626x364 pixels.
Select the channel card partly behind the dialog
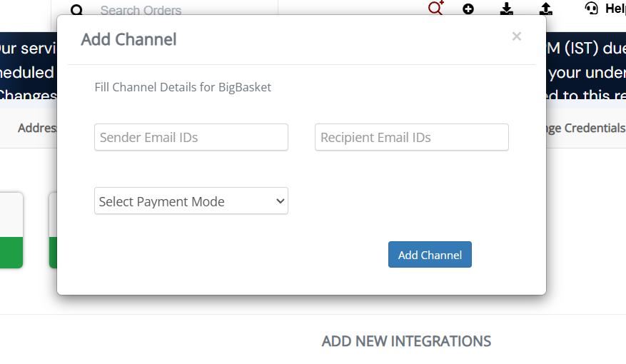pyautogui.click(x=53, y=231)
